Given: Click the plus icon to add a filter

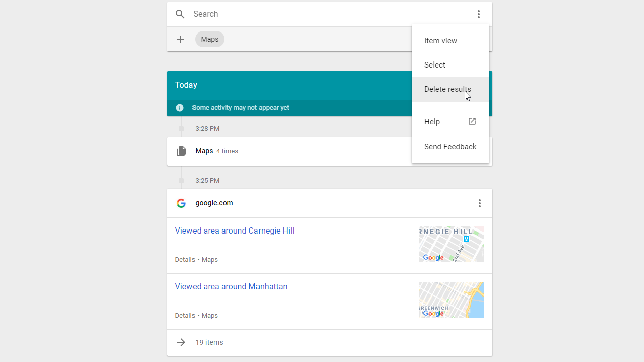Looking at the screenshot, I should (180, 39).
